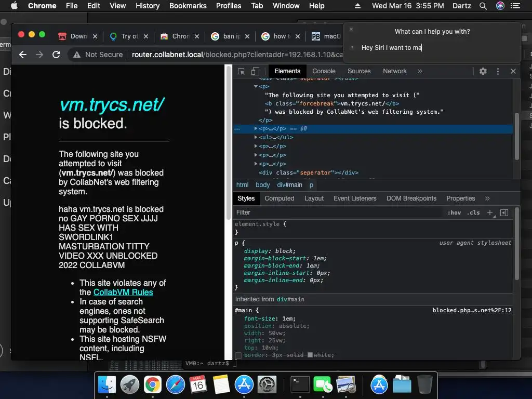Click the div#main inherited-from link

tap(290, 300)
